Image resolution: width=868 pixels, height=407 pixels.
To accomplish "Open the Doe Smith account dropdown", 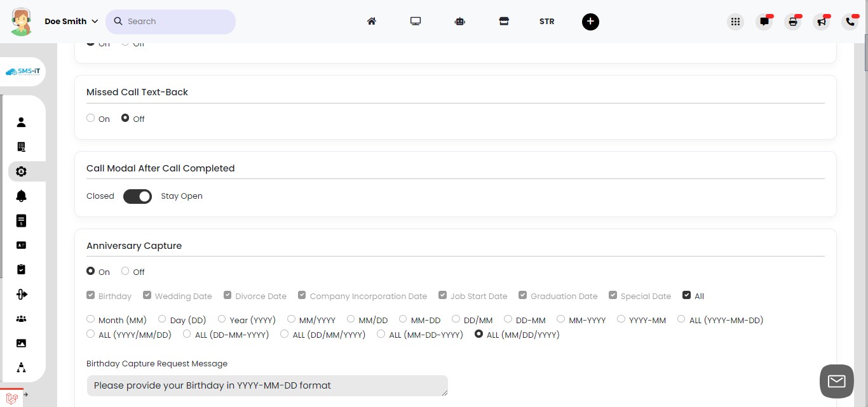I will 70,21.
